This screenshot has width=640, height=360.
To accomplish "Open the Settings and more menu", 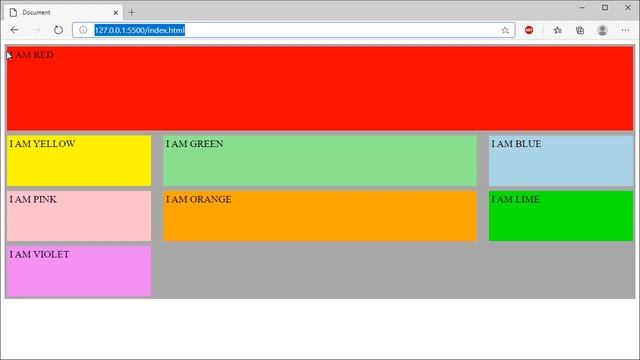I will tap(625, 30).
